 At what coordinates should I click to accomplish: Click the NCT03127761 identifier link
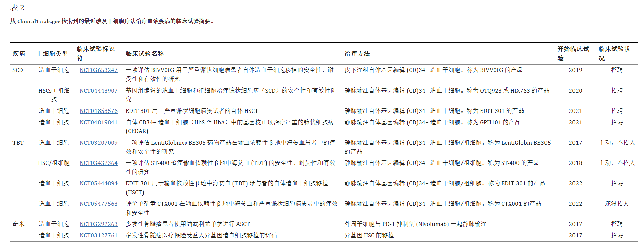[x=99, y=235]
